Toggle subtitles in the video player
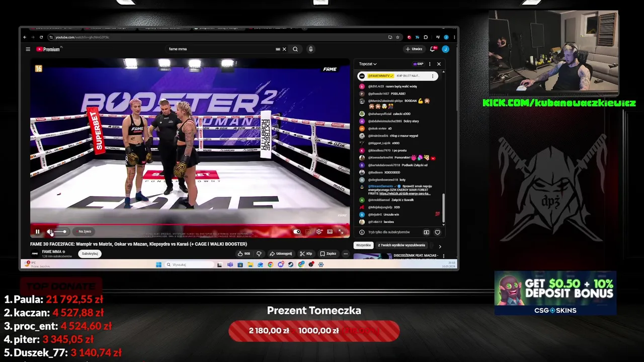The width and height of the screenshot is (644, 362). (308, 232)
